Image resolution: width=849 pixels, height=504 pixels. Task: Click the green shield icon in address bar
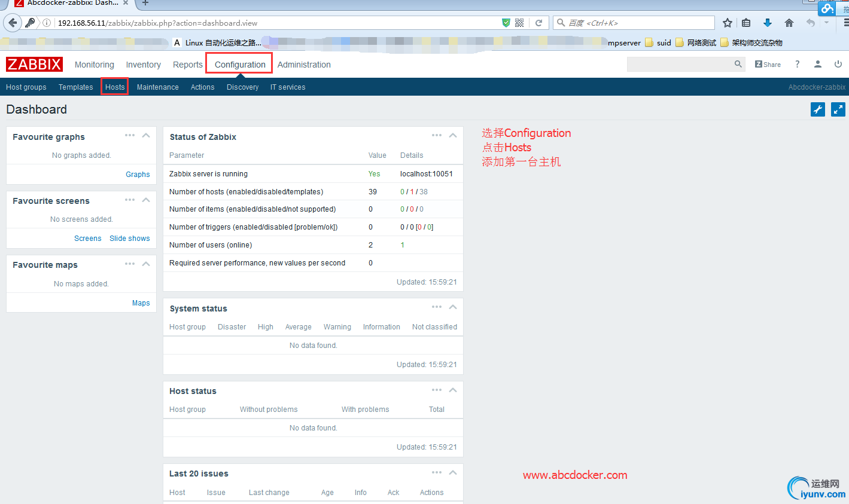[506, 23]
